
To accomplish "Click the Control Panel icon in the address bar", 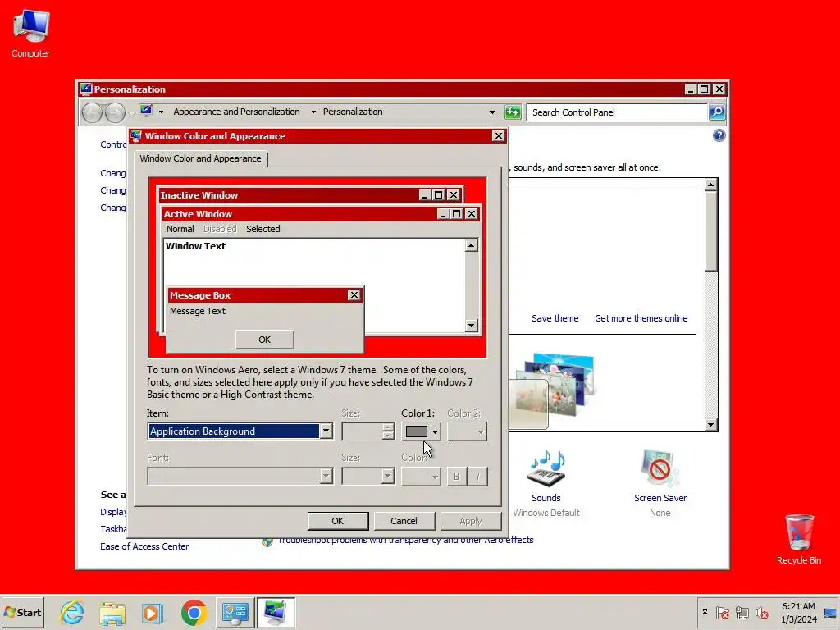I will tap(146, 112).
